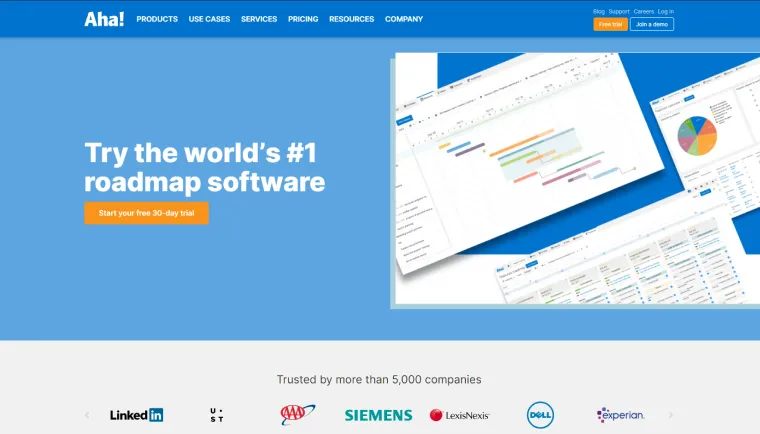Click the Log in link
Image resolution: width=760 pixels, height=434 pixels.
665,11
